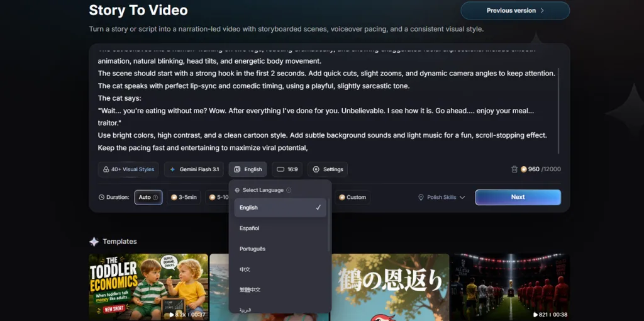Click the coin icon beside 960 credits
Image resolution: width=644 pixels, height=321 pixels.
point(524,169)
